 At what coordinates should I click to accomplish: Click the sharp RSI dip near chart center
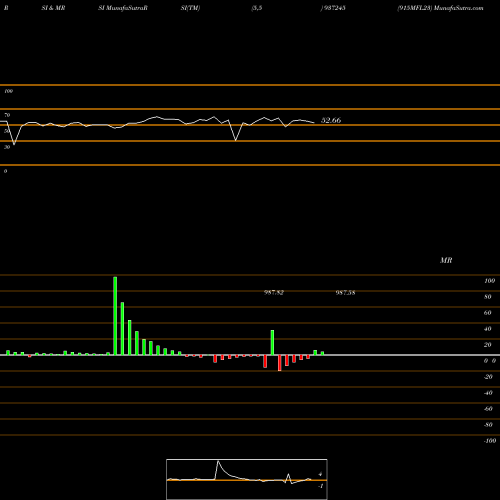point(236,140)
